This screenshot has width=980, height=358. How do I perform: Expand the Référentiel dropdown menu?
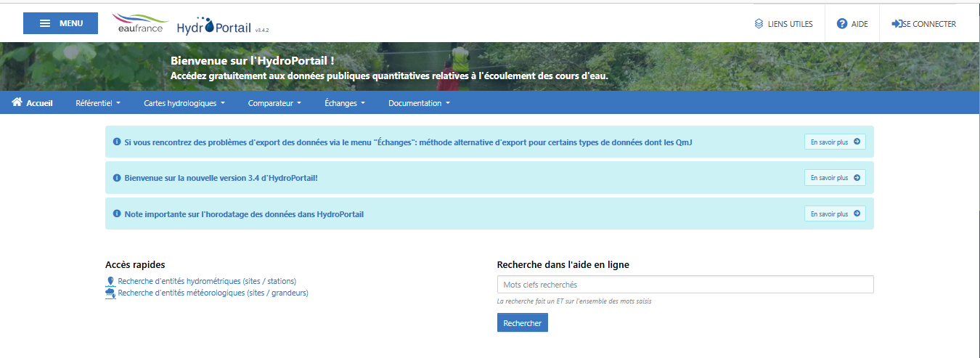click(x=98, y=103)
